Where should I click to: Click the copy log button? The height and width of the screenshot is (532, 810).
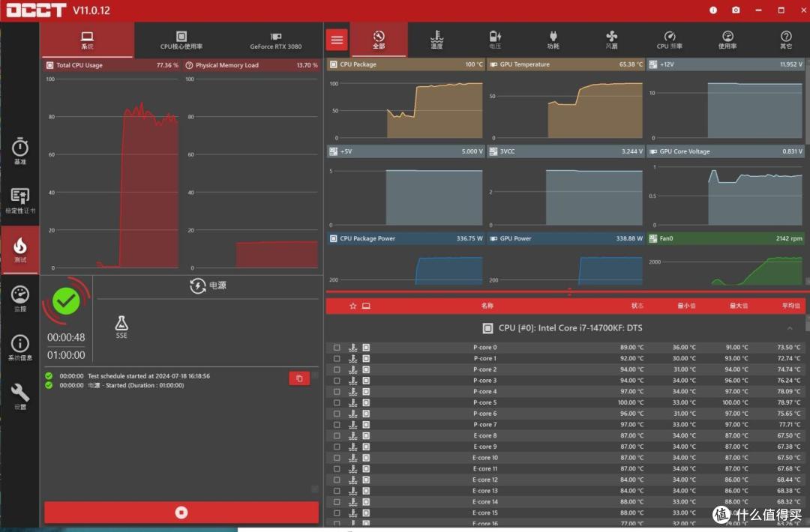pos(299,378)
